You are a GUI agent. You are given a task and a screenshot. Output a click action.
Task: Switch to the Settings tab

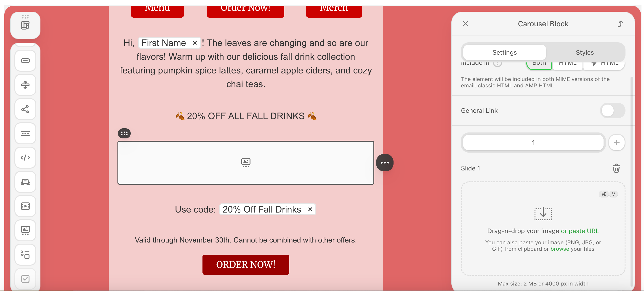click(504, 53)
